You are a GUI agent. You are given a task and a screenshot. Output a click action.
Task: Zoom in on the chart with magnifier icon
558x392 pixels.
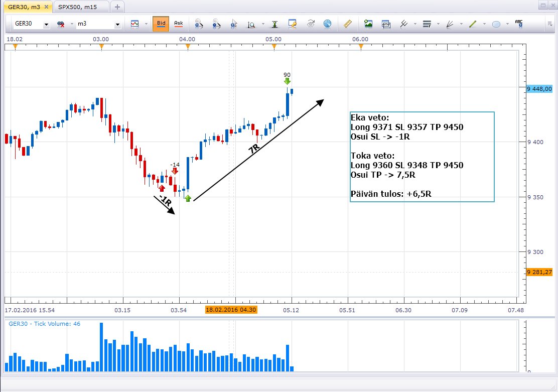click(198, 24)
